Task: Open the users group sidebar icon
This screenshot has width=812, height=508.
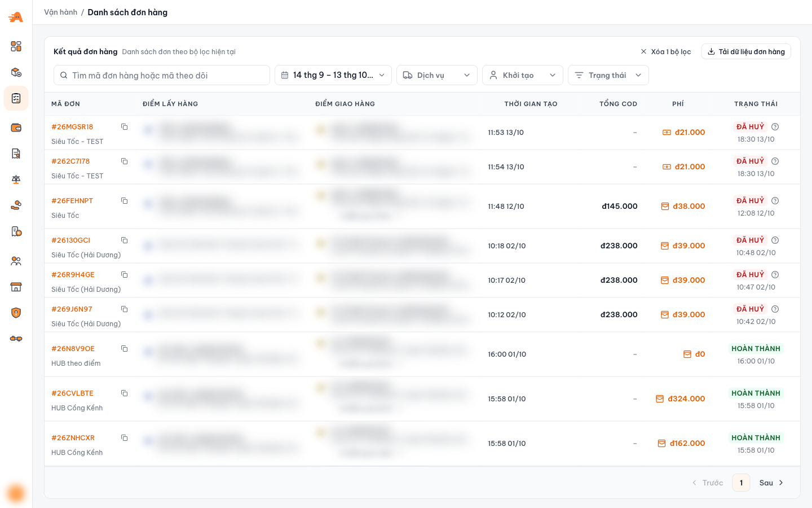Action: [x=16, y=261]
